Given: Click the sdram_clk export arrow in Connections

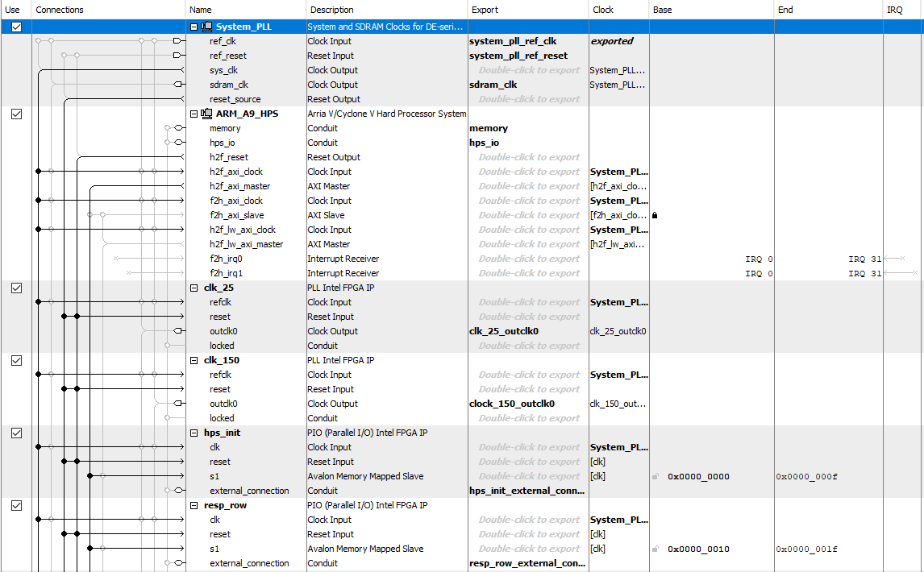Looking at the screenshot, I should click(179, 85).
